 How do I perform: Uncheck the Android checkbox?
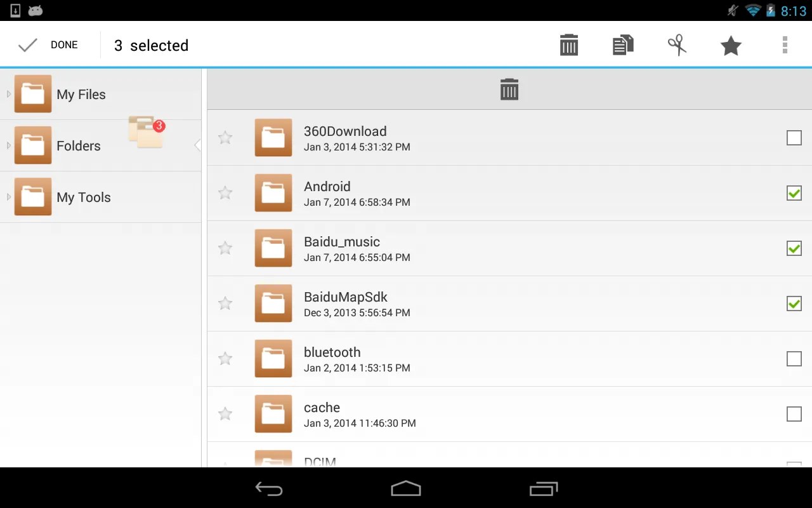pos(794,193)
